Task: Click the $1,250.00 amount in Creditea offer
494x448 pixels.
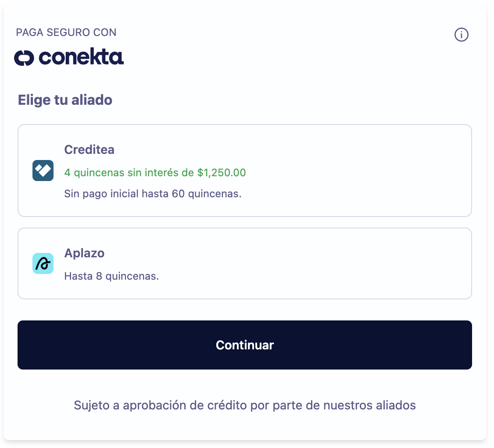Action: pyautogui.click(x=222, y=173)
